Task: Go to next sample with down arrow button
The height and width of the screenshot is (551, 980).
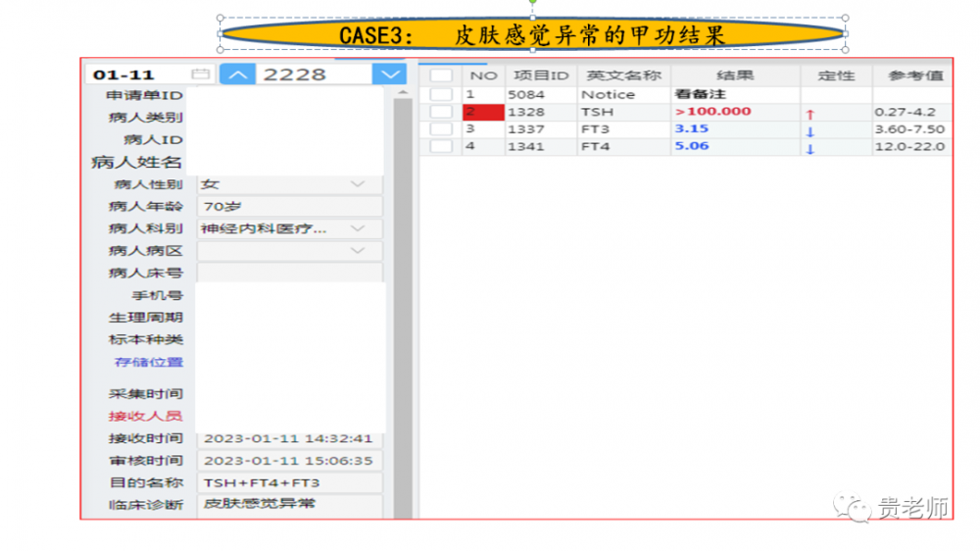Action: (x=390, y=74)
